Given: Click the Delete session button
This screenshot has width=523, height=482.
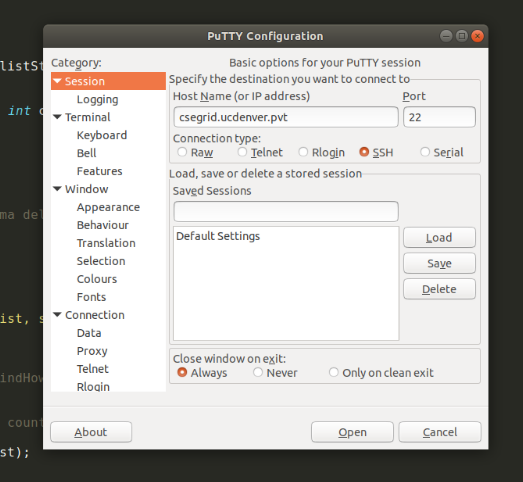Looking at the screenshot, I should [x=439, y=289].
